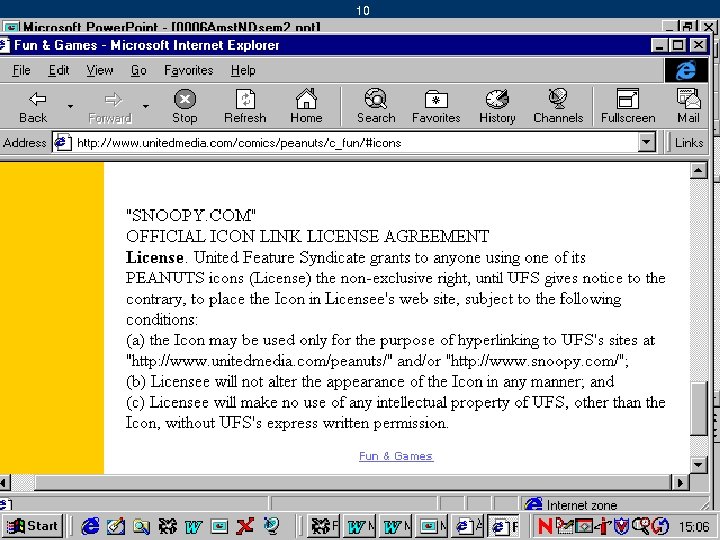This screenshot has height=540, width=720.
Task: Open the Forward history dropdown arrow
Action: pyautogui.click(x=146, y=107)
